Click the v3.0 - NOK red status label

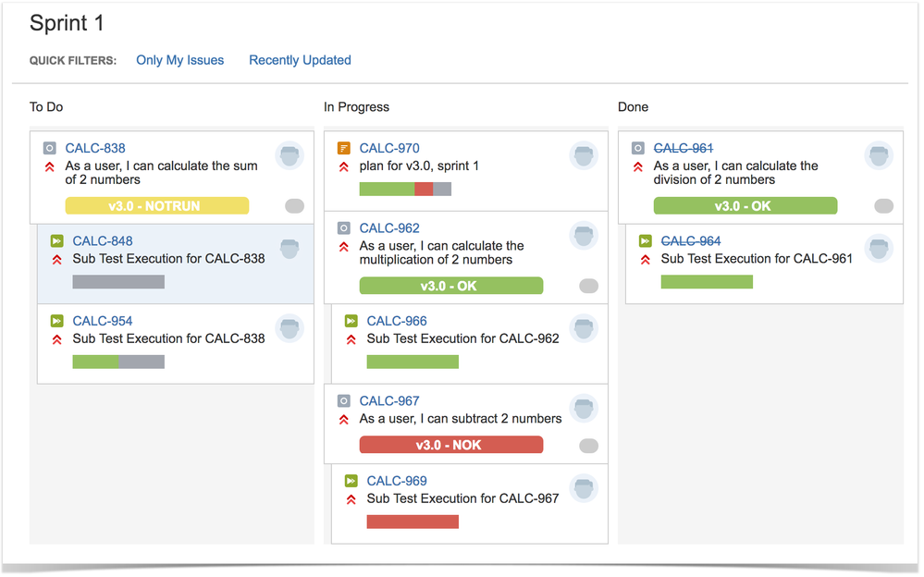click(450, 445)
